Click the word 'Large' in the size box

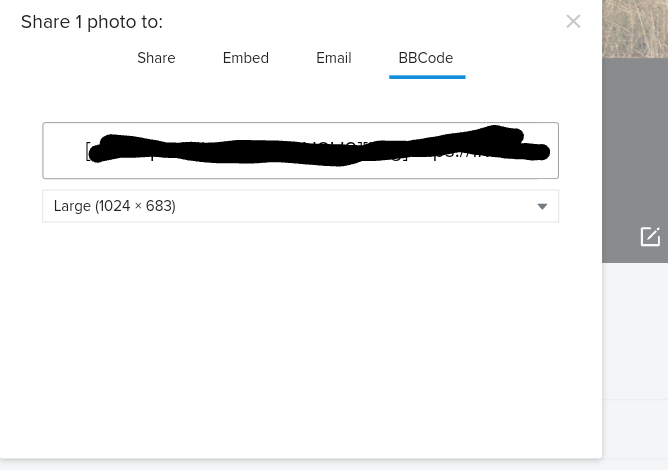pos(72,206)
